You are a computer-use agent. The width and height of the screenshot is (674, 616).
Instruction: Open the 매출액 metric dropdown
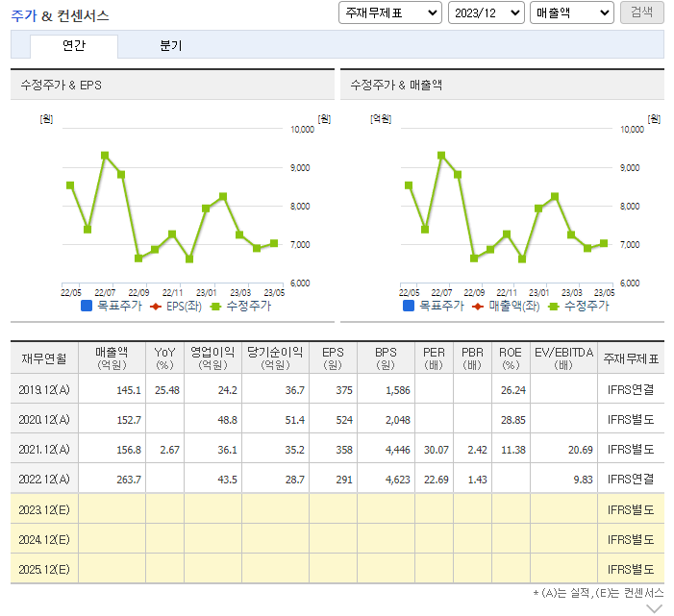coord(572,12)
